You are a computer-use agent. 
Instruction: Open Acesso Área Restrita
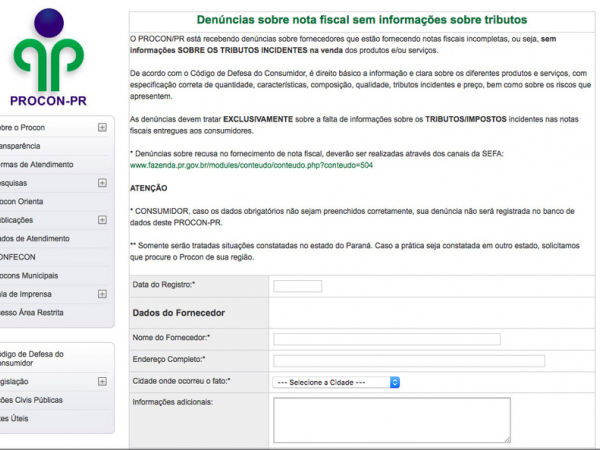[31, 313]
